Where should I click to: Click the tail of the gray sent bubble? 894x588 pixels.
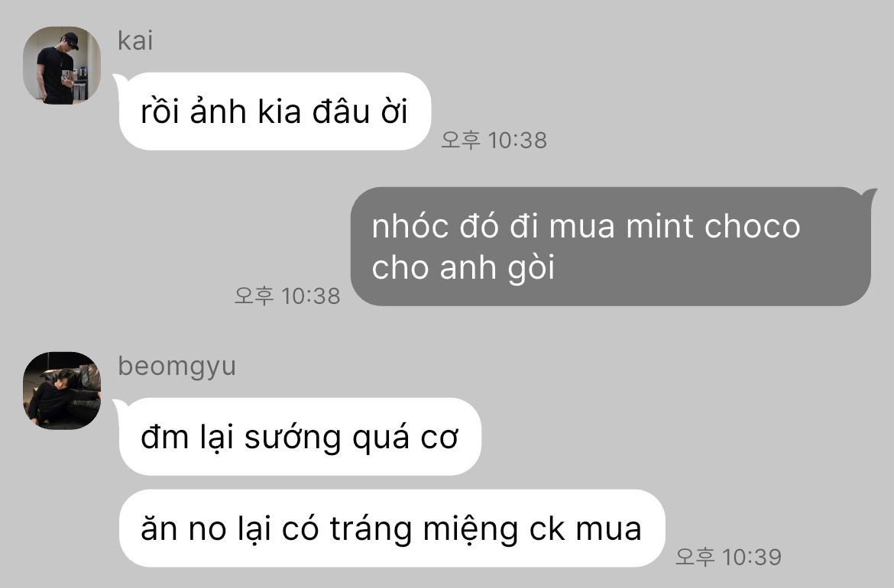[870, 195]
